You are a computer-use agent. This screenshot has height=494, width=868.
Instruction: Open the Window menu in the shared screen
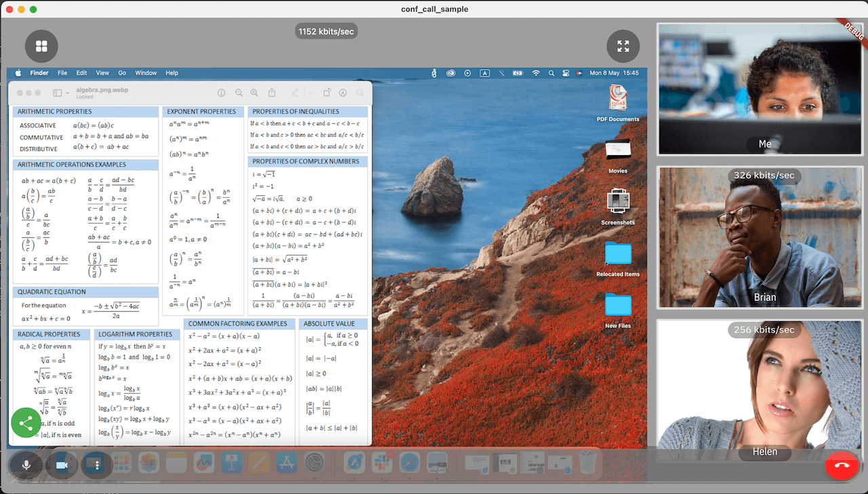(146, 73)
